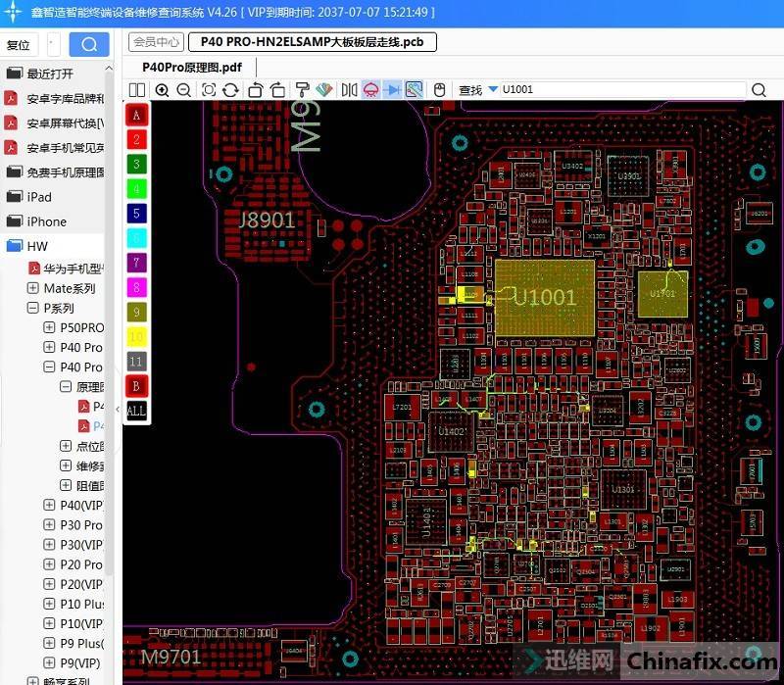Select the P40 PRO-HN2ELSAMP pcb tab

(312, 42)
